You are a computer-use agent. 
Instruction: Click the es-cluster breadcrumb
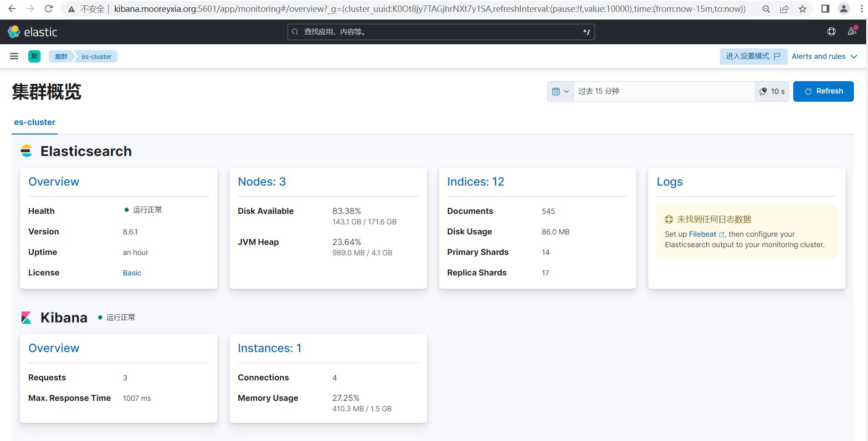[97, 57]
